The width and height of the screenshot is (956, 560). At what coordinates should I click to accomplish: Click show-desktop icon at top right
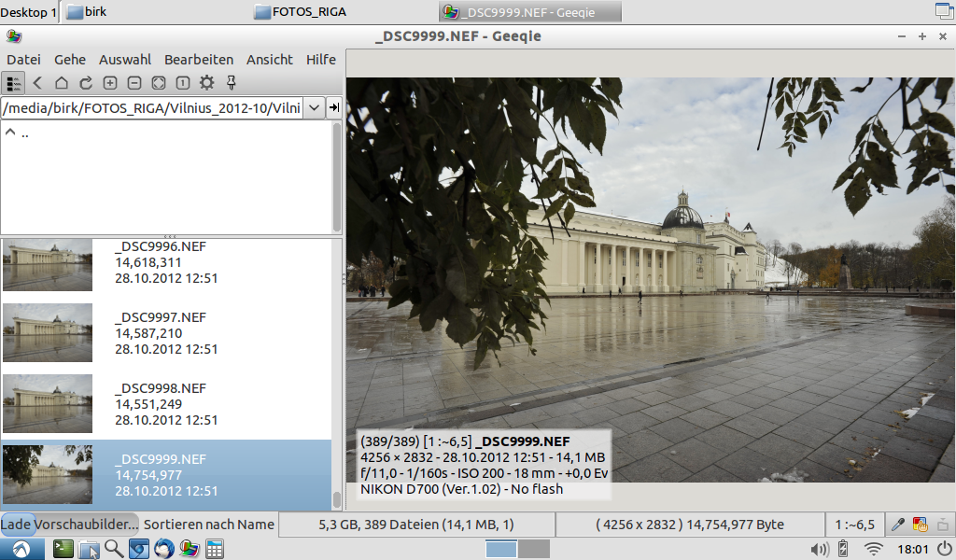click(x=945, y=11)
